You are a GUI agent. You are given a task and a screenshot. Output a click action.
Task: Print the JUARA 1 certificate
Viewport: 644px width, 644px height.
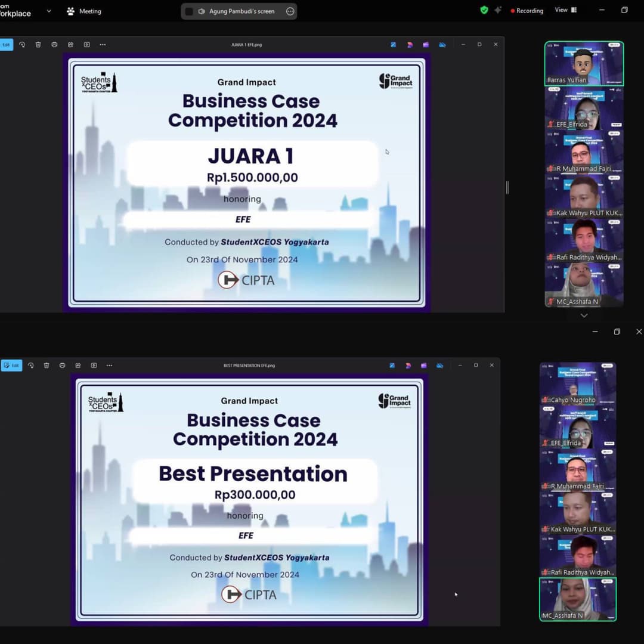click(x=54, y=44)
